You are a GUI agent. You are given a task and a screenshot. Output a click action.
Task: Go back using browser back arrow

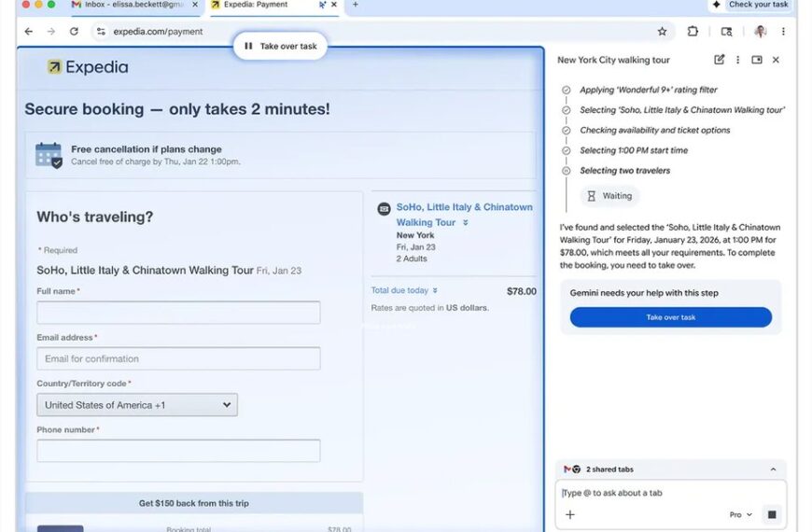point(29,32)
